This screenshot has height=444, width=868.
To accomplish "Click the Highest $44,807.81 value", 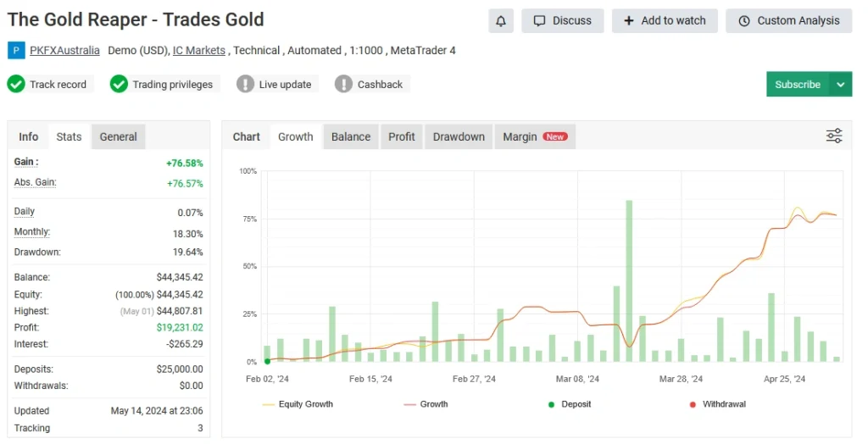I will (180, 311).
